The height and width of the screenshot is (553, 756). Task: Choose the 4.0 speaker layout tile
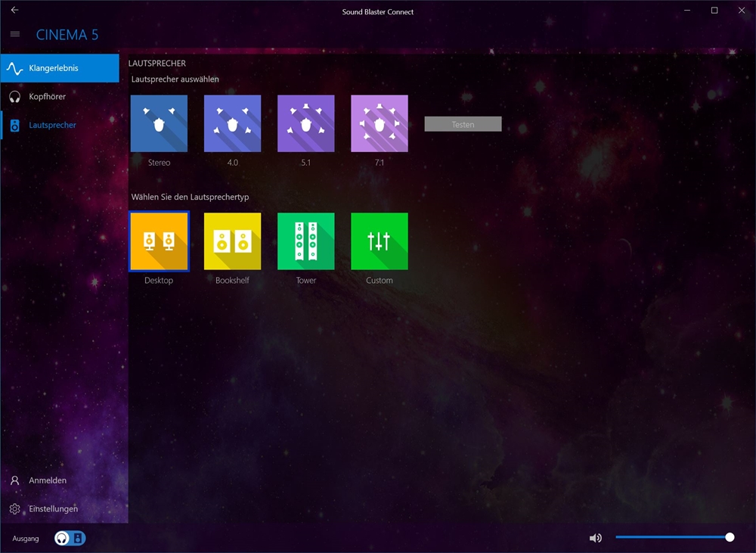(x=232, y=123)
